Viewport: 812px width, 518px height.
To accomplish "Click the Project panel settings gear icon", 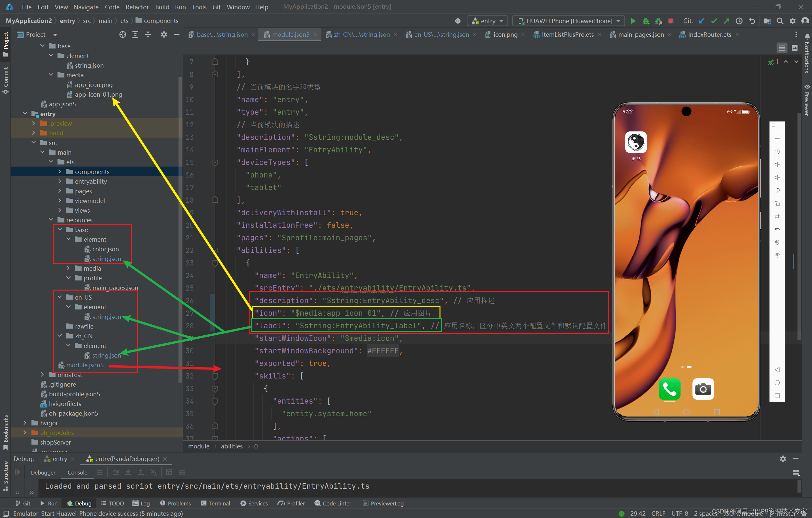I will (164, 34).
